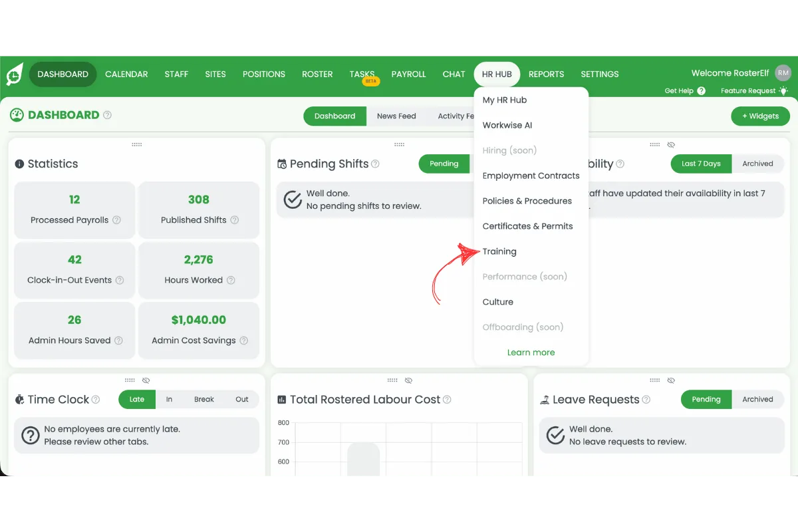Open SETTINGS in top navigation
The image size is (798, 532).
(x=600, y=74)
